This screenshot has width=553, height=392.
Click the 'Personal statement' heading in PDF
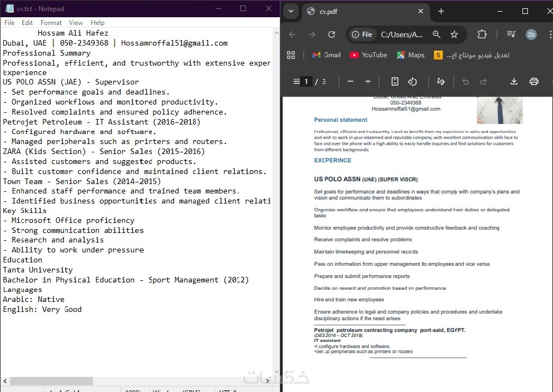pyautogui.click(x=340, y=120)
